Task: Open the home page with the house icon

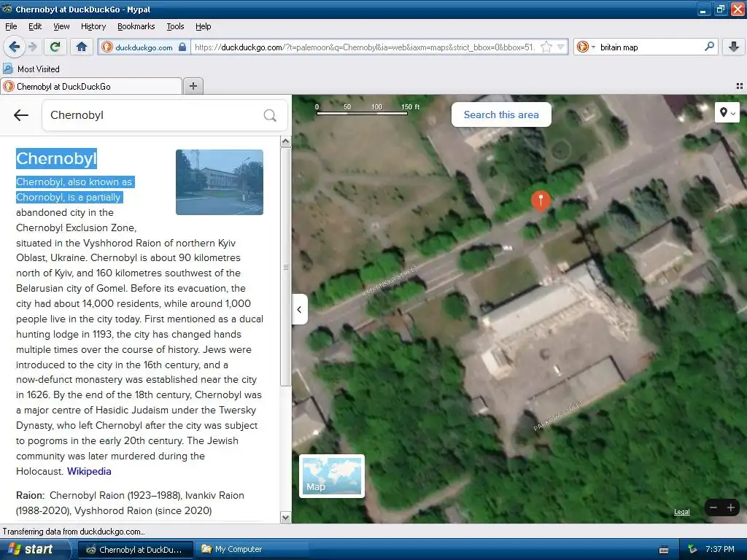Action: pyautogui.click(x=82, y=47)
